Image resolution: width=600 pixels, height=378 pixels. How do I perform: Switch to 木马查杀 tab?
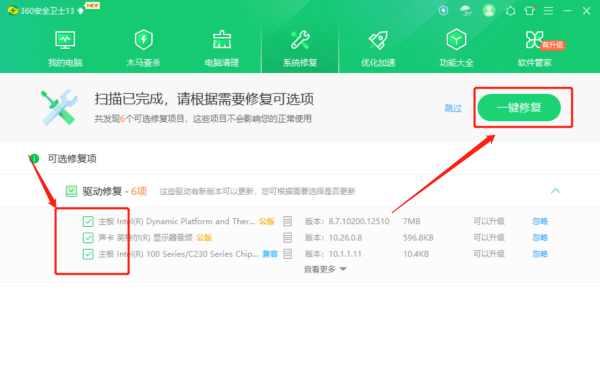pos(143,49)
